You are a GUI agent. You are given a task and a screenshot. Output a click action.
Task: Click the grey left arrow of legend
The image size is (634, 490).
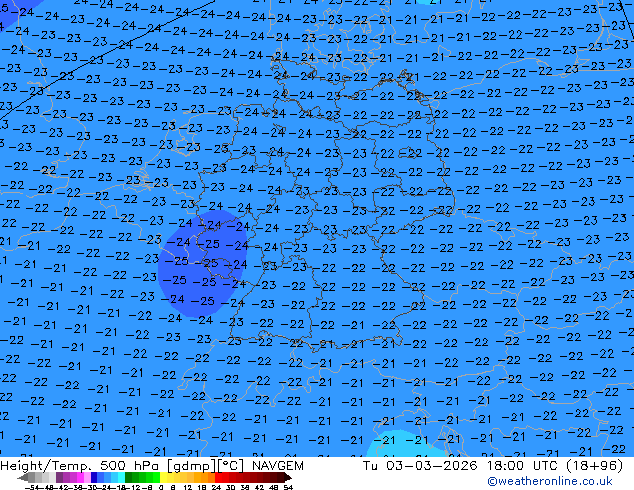pyautogui.click(x=23, y=477)
